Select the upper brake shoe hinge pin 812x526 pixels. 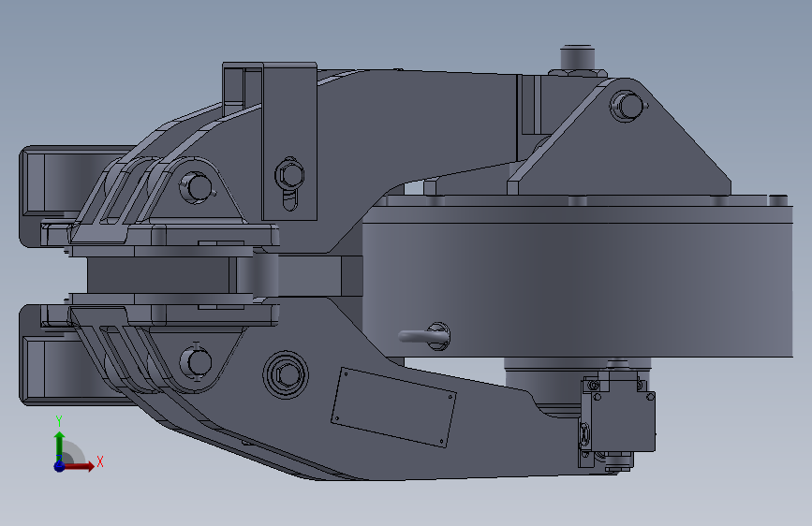[x=197, y=187]
